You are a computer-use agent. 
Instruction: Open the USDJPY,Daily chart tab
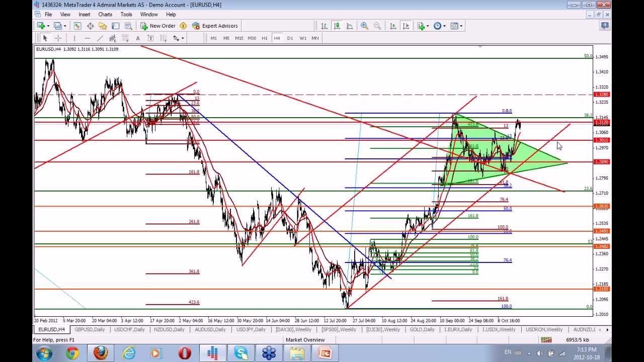(251, 330)
